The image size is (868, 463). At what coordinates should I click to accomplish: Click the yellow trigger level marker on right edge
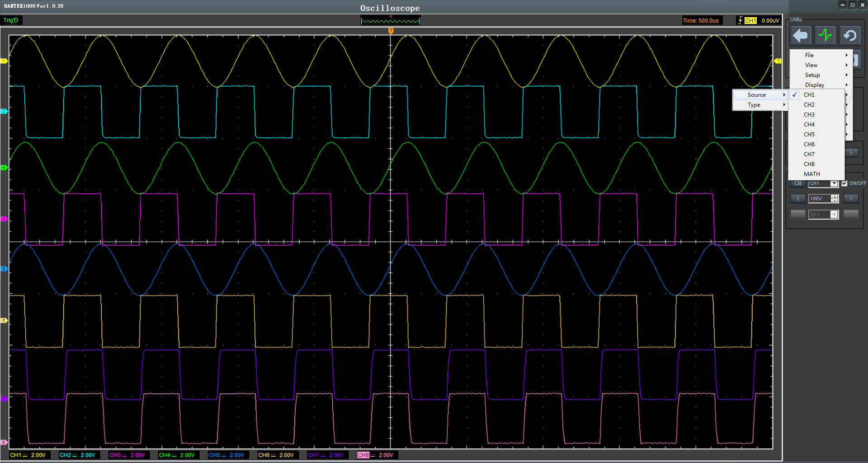pyautogui.click(x=778, y=61)
